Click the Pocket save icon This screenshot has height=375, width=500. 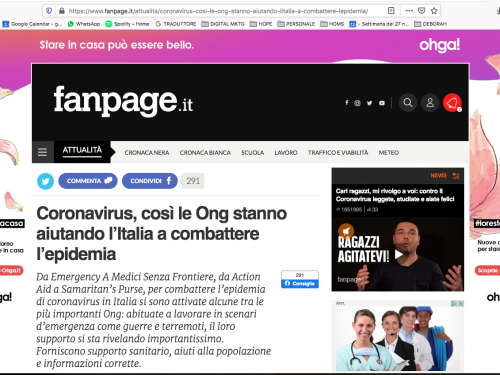[x=422, y=11]
